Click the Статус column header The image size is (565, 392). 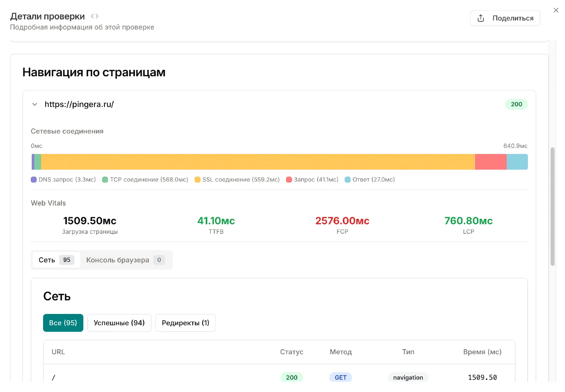292,352
